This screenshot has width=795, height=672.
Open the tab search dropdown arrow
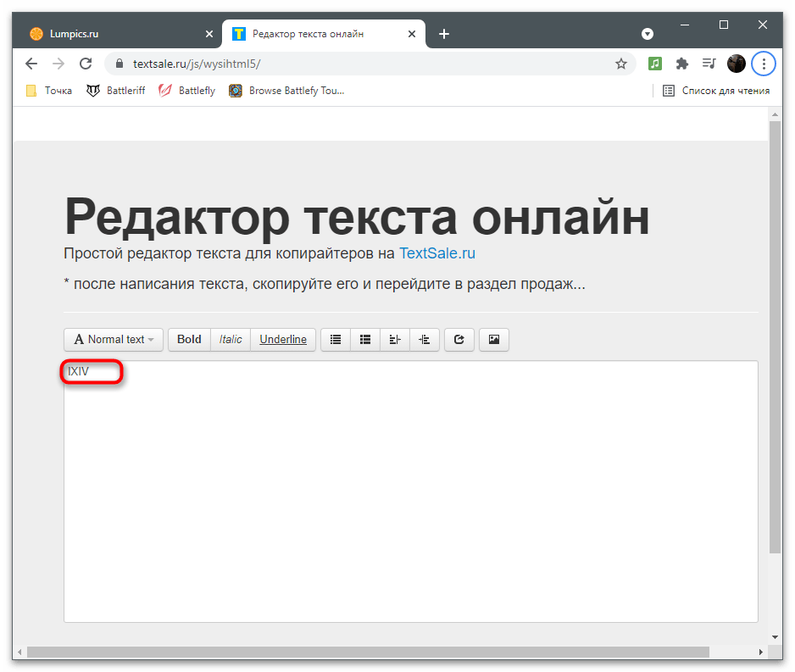[x=648, y=34]
